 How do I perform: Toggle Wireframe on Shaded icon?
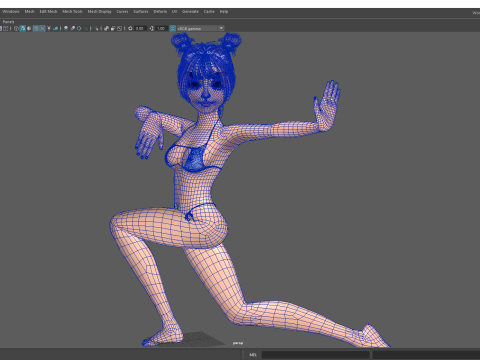[36, 29]
